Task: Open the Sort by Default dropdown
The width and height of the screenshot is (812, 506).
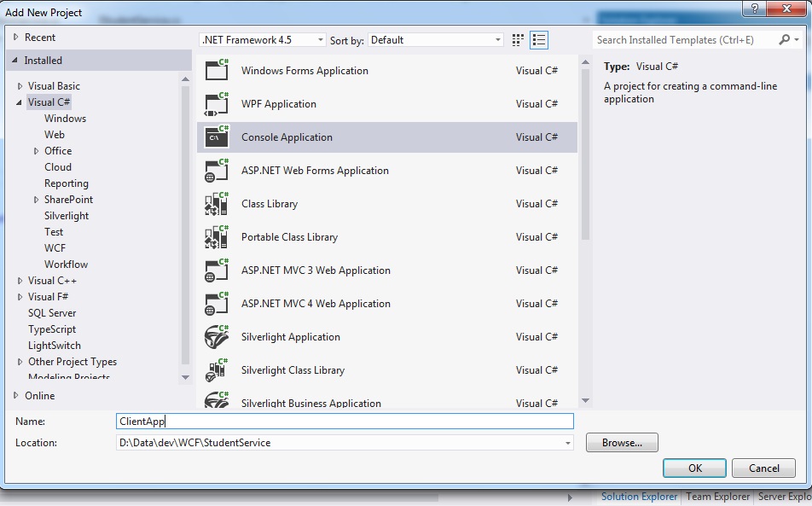Action: pos(436,40)
